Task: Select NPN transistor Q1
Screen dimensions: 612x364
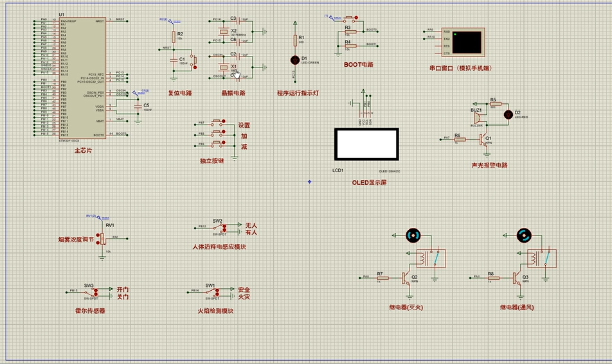Action: pos(484,139)
